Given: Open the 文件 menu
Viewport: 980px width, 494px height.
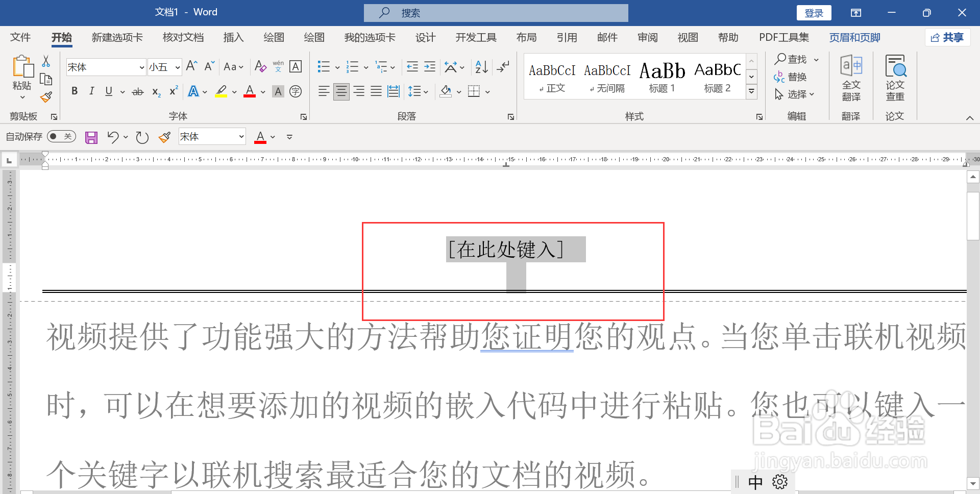Looking at the screenshot, I should pos(20,37).
